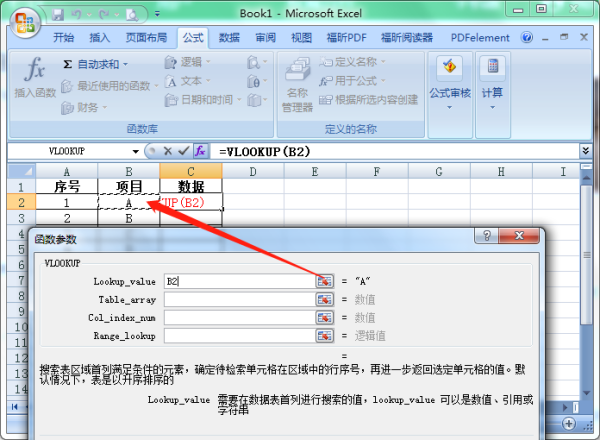Go to first sheet navigation arrow
The width and height of the screenshot is (600, 440).
15,407
